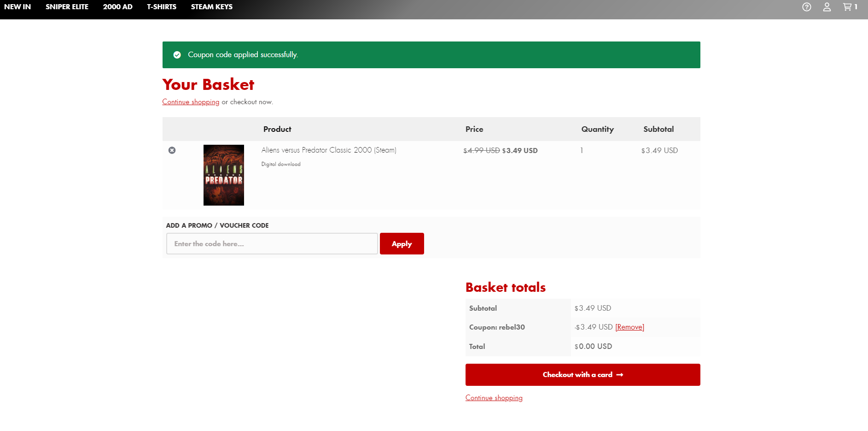This screenshot has width=868, height=431.
Task: Focus the promo code input field
Action: [272, 243]
